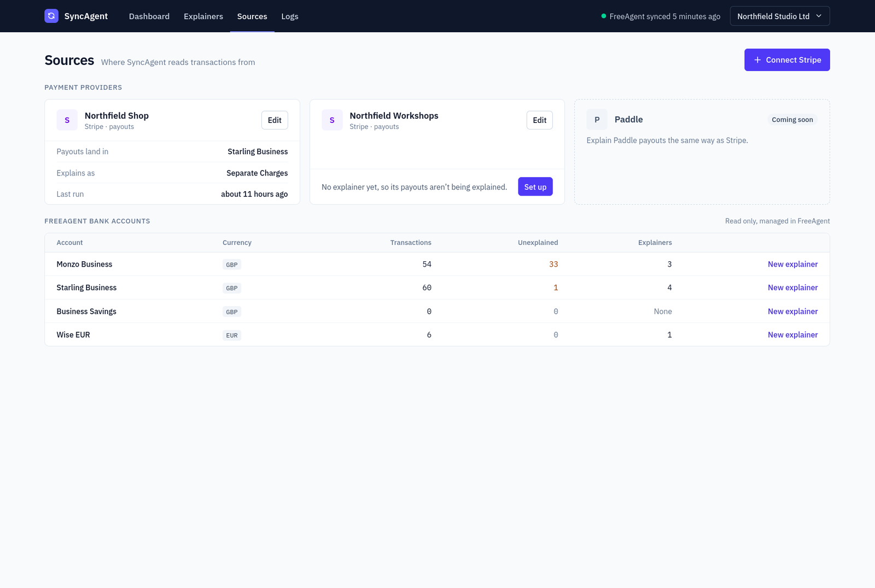The image size is (875, 588).
Task: Click the Unexplained column header
Action: coord(538,243)
